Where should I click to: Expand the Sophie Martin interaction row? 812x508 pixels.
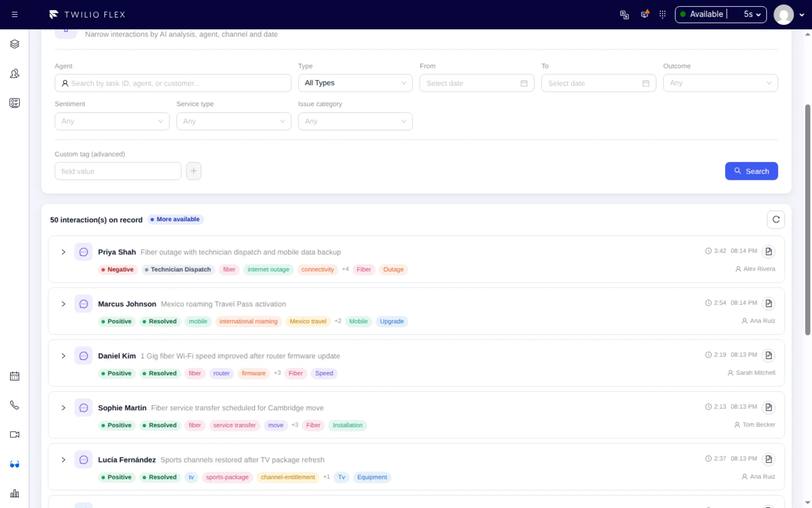click(x=63, y=408)
